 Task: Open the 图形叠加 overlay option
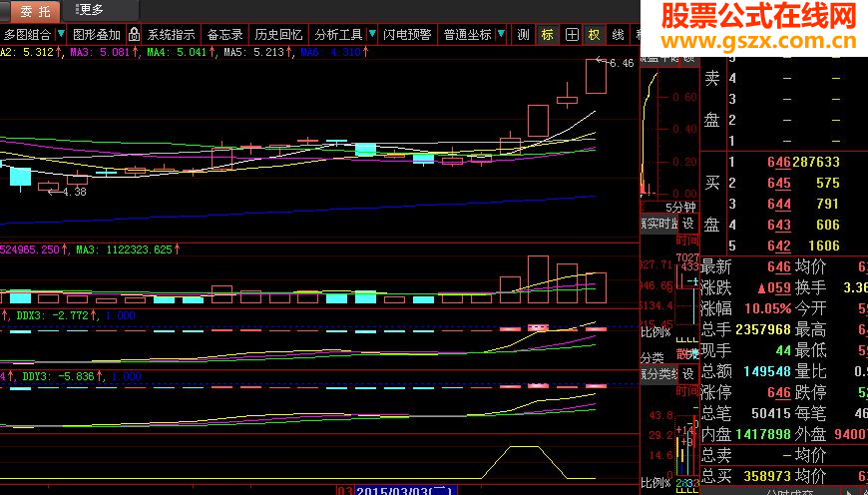pos(97,35)
